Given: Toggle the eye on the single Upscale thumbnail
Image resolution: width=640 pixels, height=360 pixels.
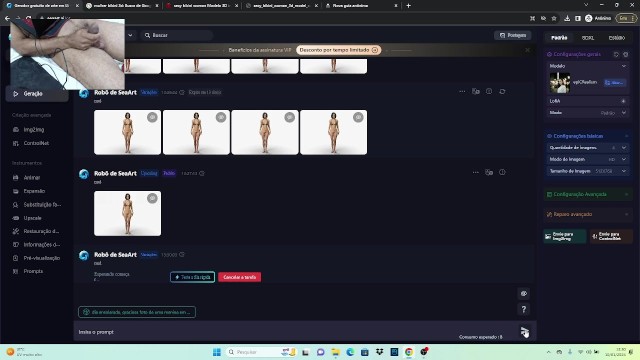Looking at the screenshot, I should coord(152,198).
